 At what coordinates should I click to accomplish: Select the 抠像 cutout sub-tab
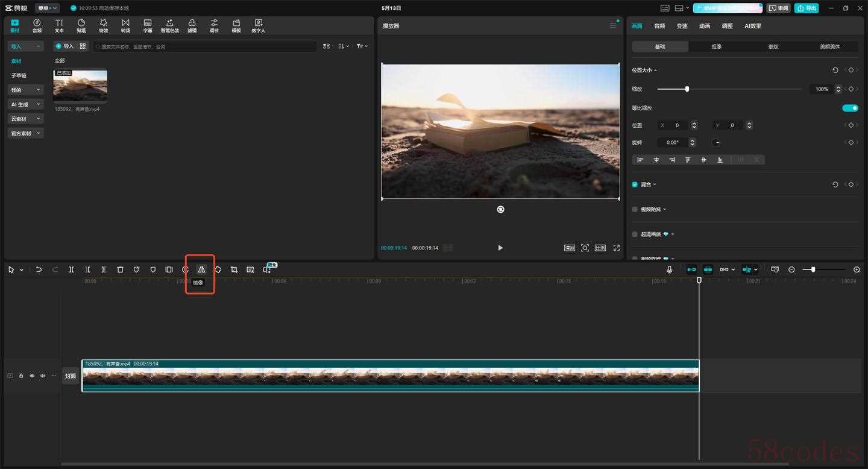point(716,46)
